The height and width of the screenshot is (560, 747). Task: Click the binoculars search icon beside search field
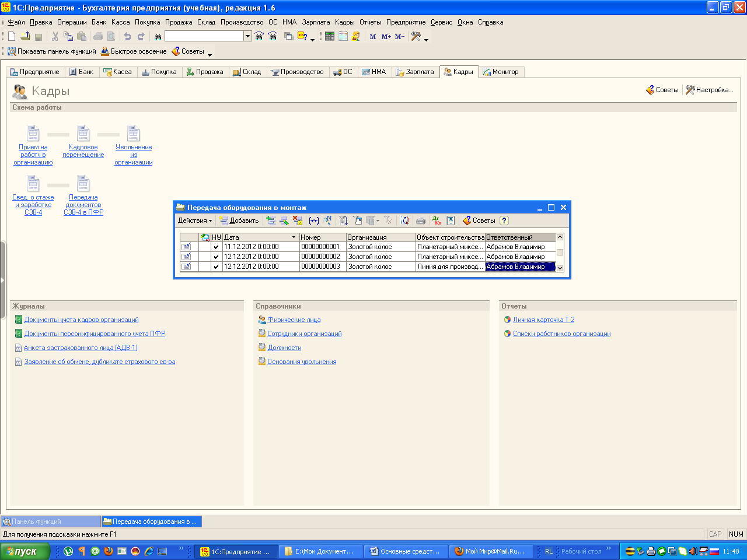point(158,36)
